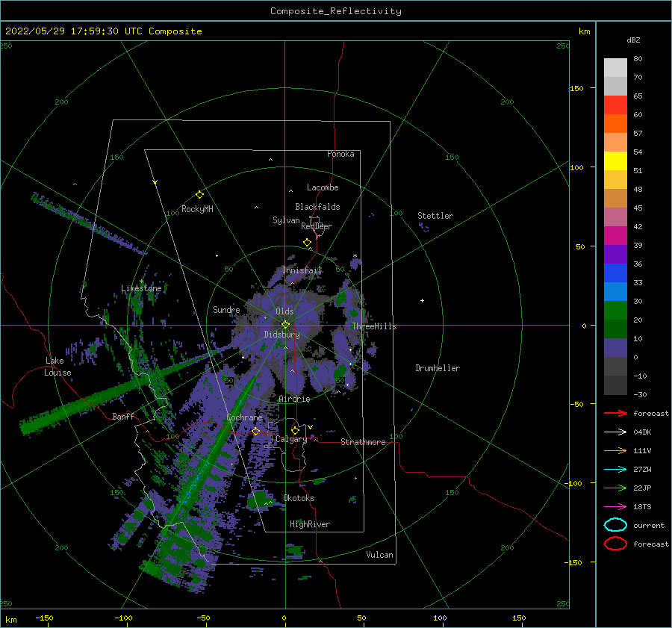
Task: Click the red forecast arrow in legend
Action: (615, 413)
